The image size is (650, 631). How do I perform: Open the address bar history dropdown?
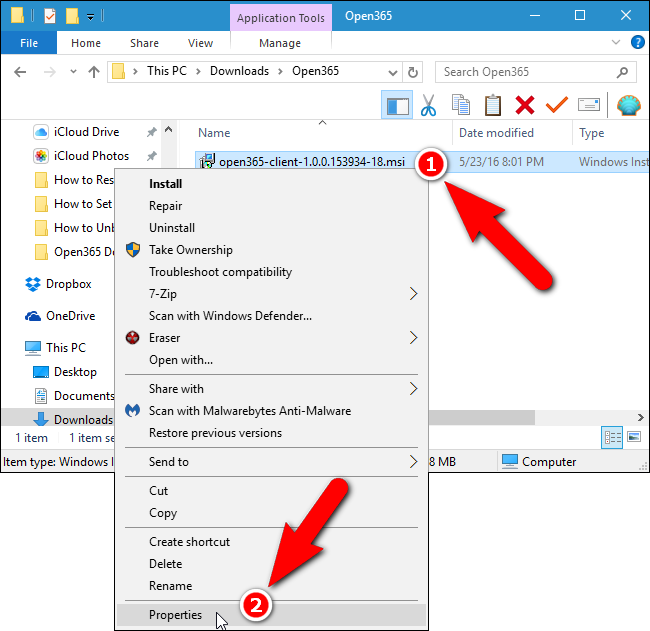(x=393, y=73)
